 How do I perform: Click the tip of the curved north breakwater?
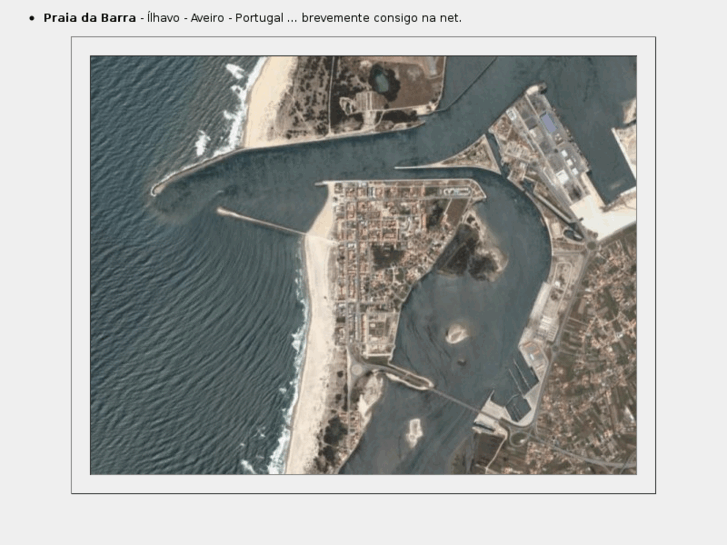pos(155,189)
